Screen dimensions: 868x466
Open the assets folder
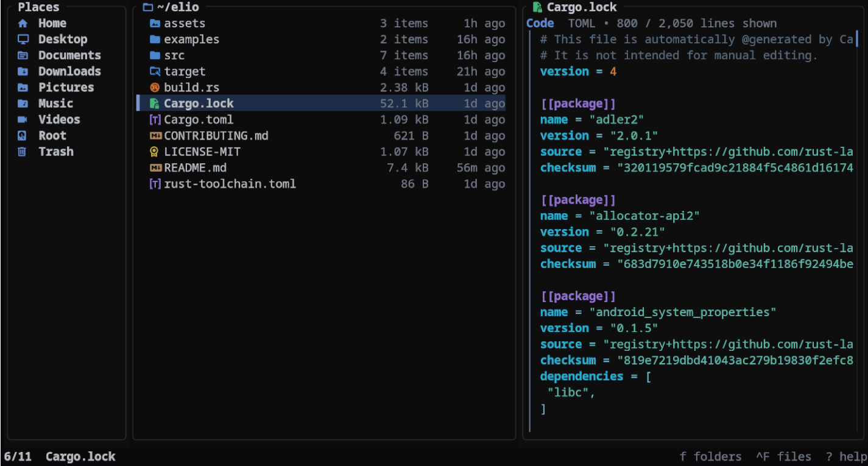pos(185,24)
